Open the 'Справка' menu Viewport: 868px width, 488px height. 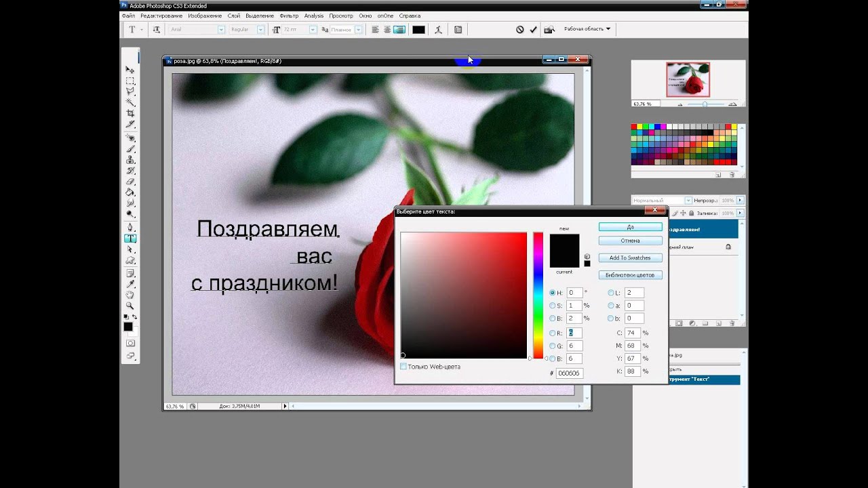(410, 16)
